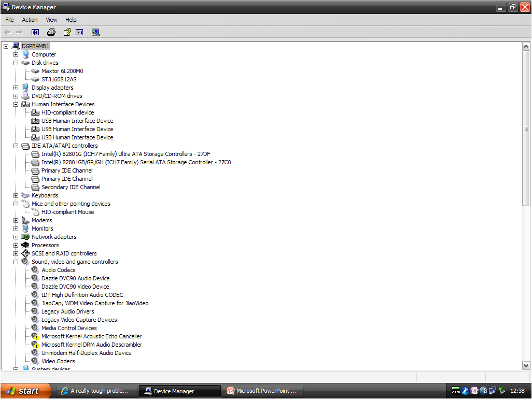Open the View menu

[x=51, y=20]
